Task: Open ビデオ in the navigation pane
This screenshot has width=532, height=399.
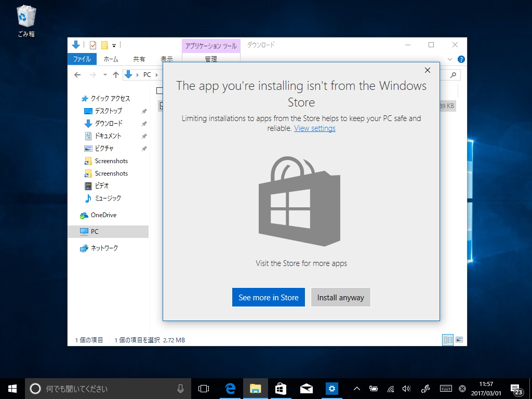Action: click(x=101, y=185)
